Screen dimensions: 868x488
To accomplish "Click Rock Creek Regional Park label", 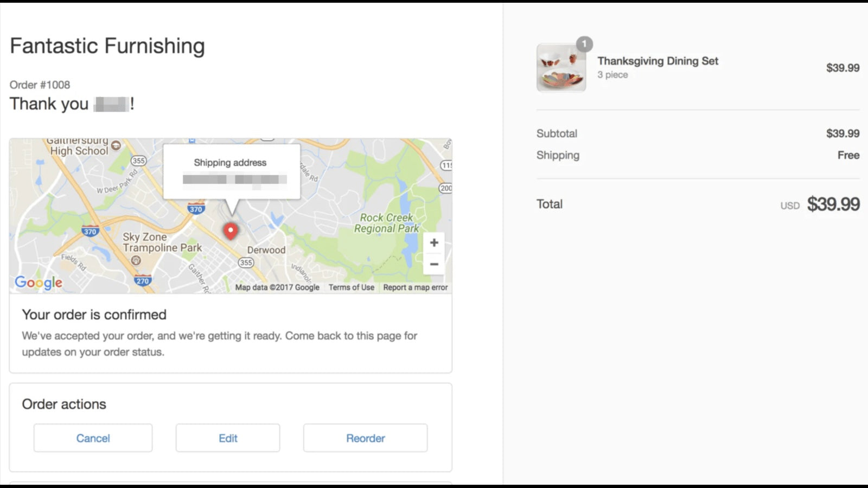I will (386, 223).
